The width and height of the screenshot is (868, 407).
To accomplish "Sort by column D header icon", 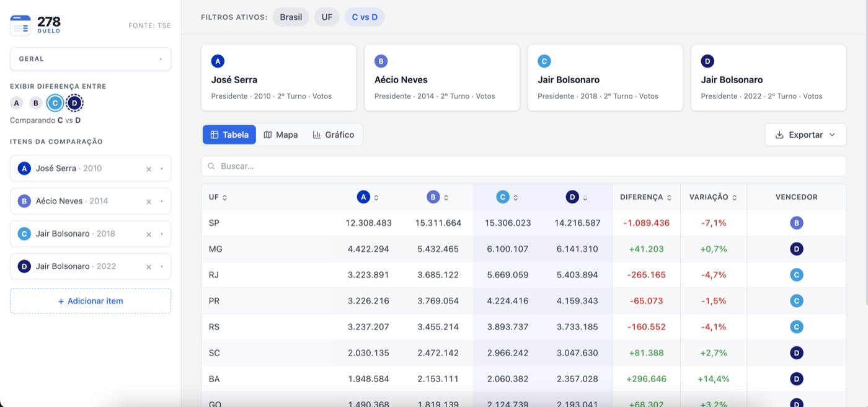I will [572, 197].
